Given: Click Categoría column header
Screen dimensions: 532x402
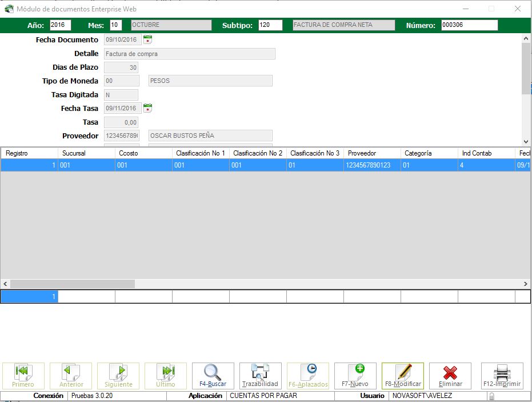Looking at the screenshot, I should point(429,153).
